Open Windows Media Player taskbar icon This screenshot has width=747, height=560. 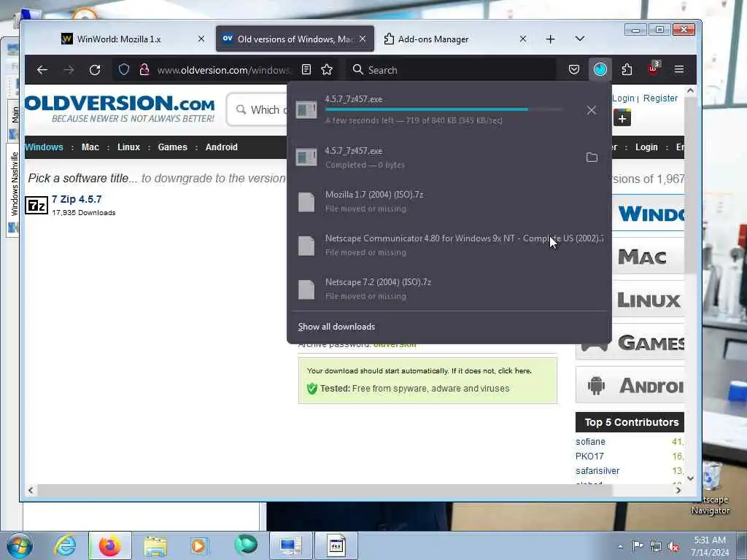199,545
